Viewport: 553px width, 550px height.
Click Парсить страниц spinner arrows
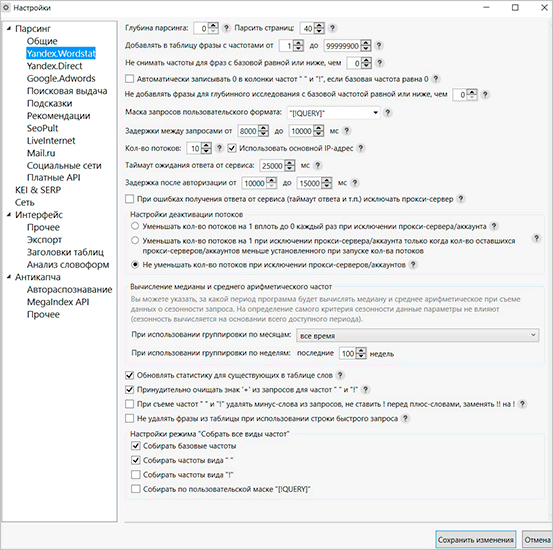318,28
